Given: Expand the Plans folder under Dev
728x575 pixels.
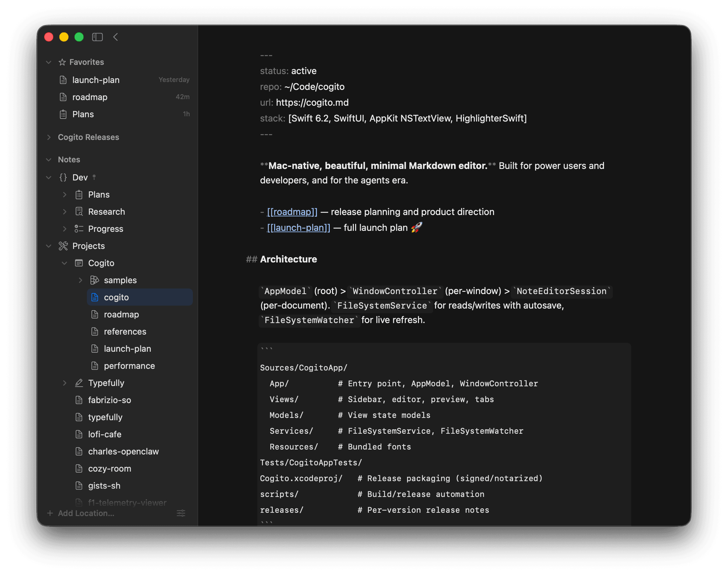Looking at the screenshot, I should pos(65,195).
